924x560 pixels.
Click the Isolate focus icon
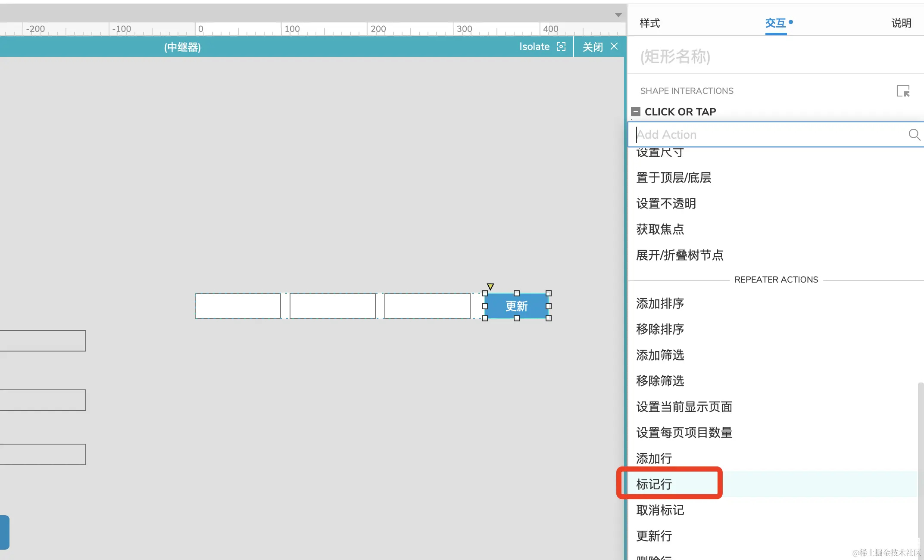[x=561, y=47]
